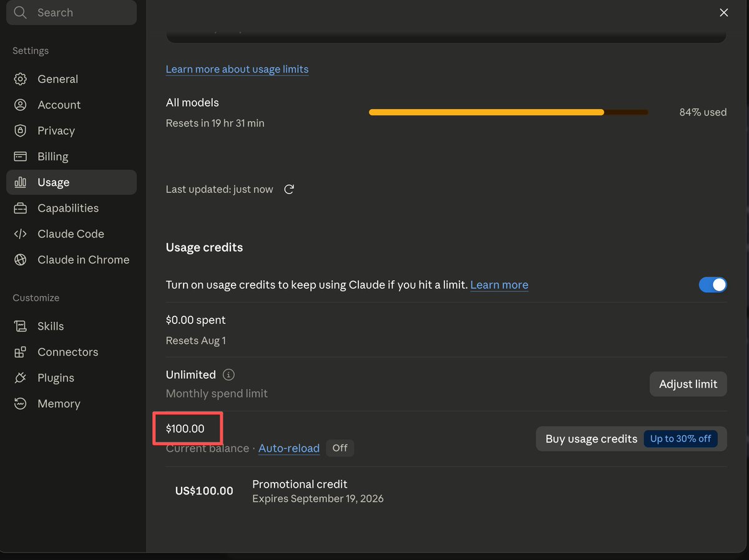This screenshot has height=560, width=749.
Task: Click the Customize section header
Action: [36, 298]
